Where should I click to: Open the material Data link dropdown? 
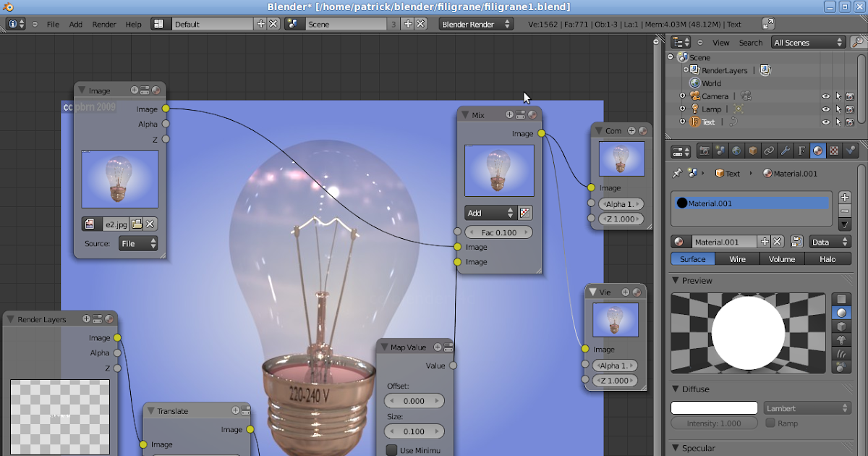tap(830, 242)
